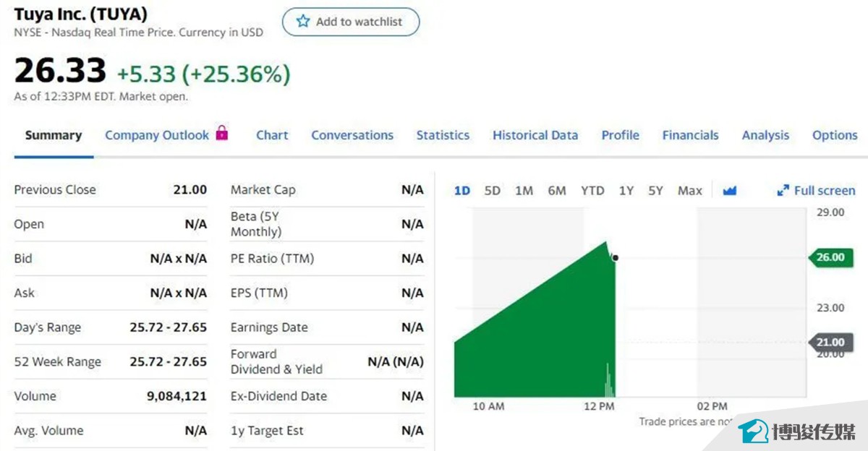This screenshot has height=451, width=868.
Task: Click the Add to watchlist button
Action: click(351, 22)
